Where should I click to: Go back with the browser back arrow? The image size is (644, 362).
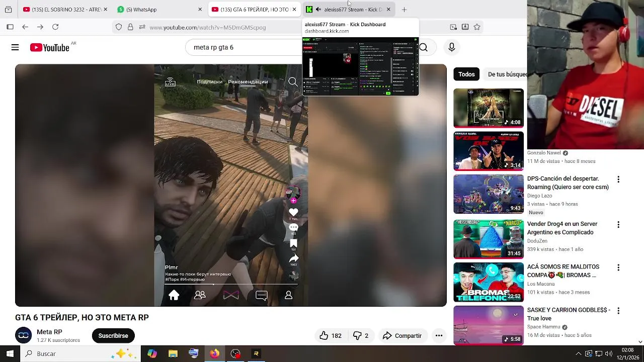[x=25, y=27]
